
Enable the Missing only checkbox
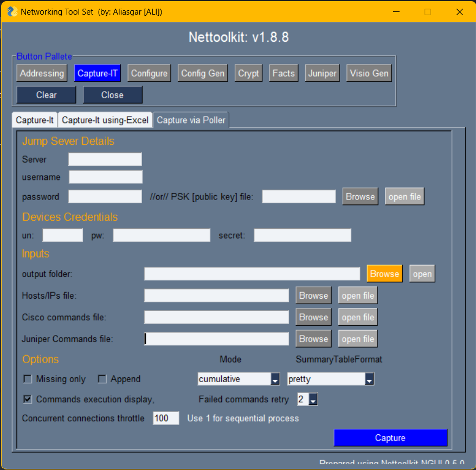28,379
